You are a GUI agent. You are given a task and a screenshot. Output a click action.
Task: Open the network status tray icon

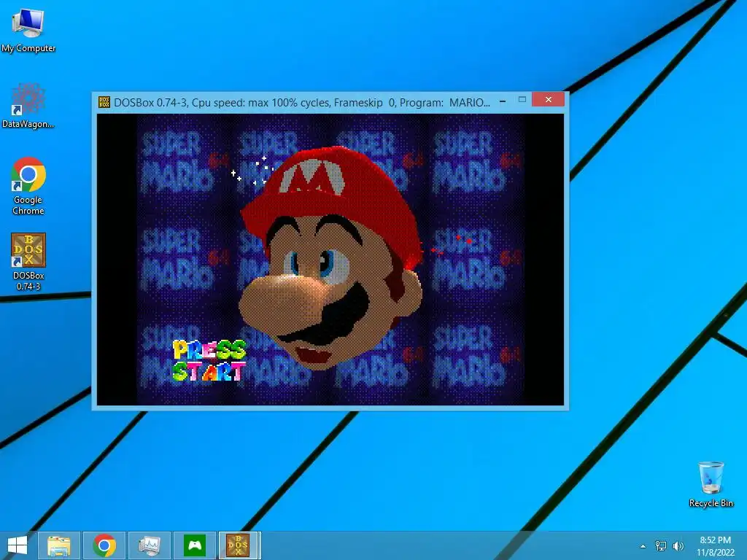(661, 545)
